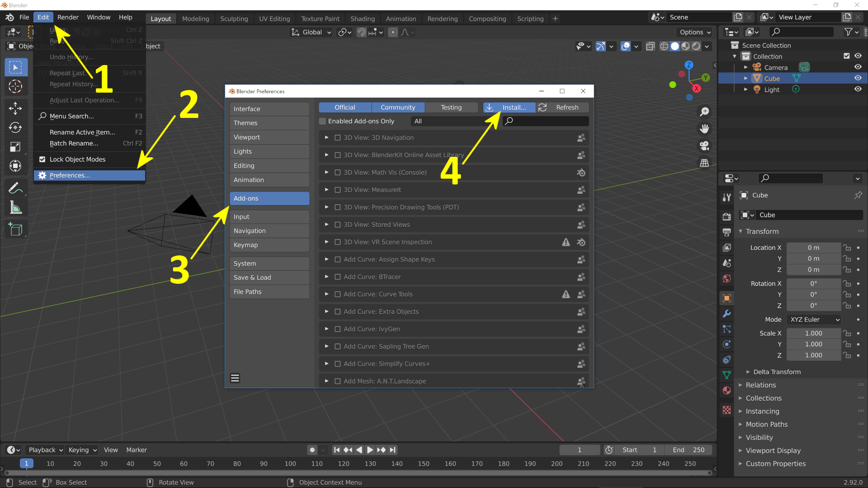This screenshot has width=868, height=488.
Task: Check Enabled Add-ons Only
Action: pos(323,121)
